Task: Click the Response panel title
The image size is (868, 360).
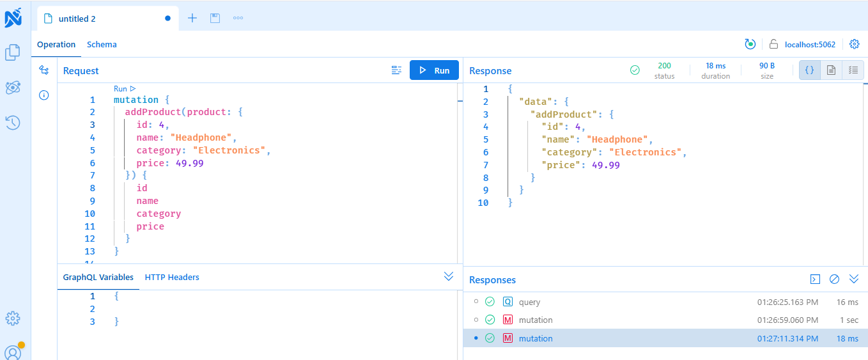Action: (x=490, y=70)
